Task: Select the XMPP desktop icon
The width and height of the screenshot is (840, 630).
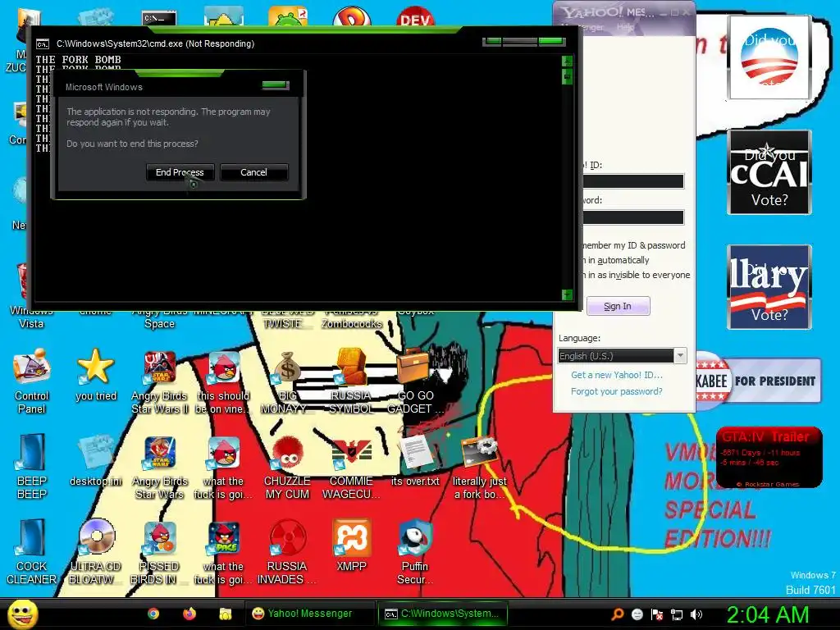Action: pos(351,546)
